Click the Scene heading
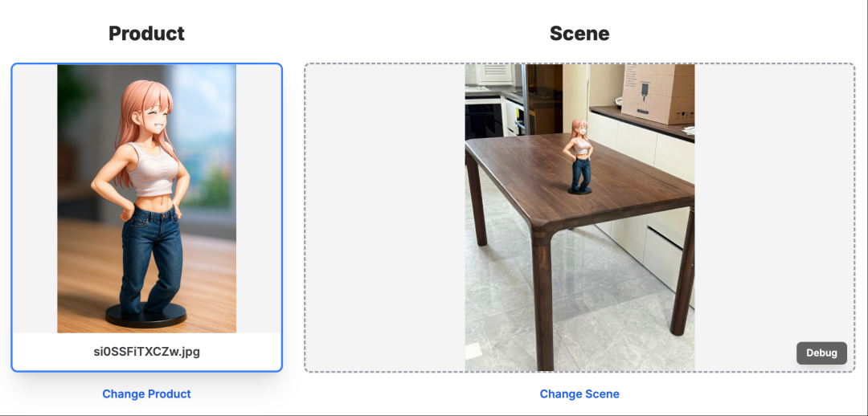868x416 pixels. [579, 33]
